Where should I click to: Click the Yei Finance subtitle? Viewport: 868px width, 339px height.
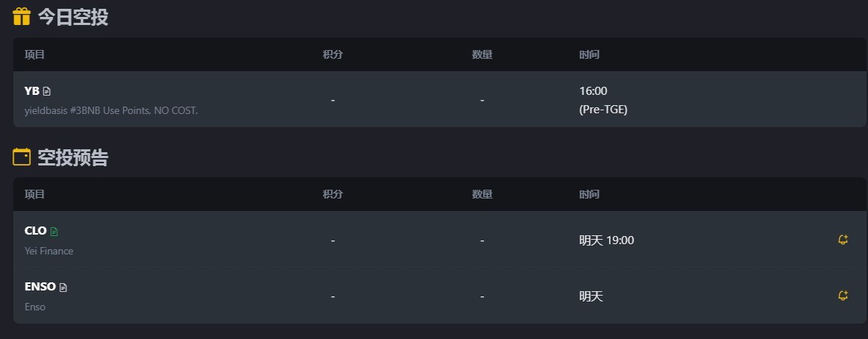49,251
